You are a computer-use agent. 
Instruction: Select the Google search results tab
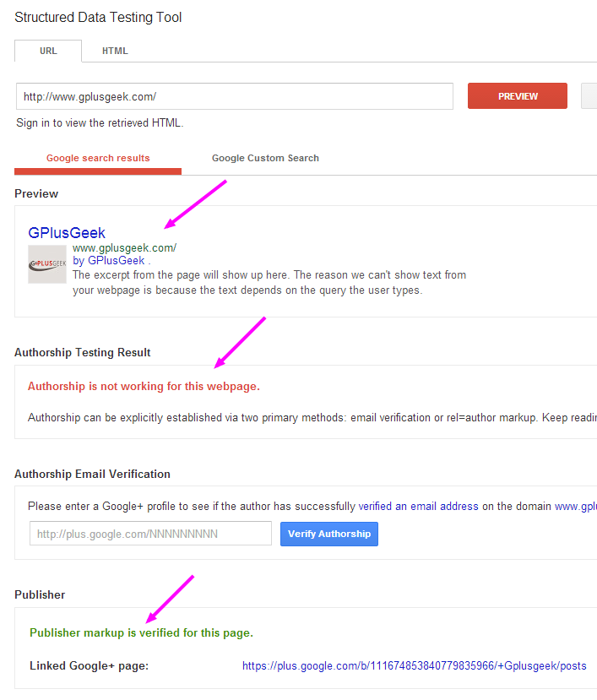(98, 159)
